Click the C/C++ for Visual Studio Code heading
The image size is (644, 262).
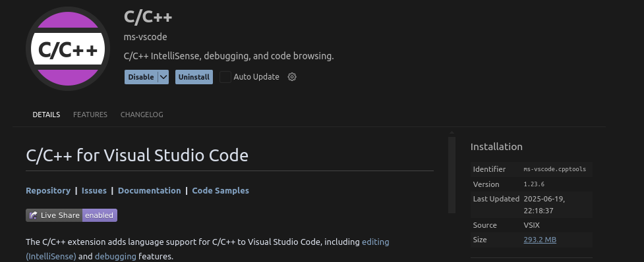coord(137,155)
